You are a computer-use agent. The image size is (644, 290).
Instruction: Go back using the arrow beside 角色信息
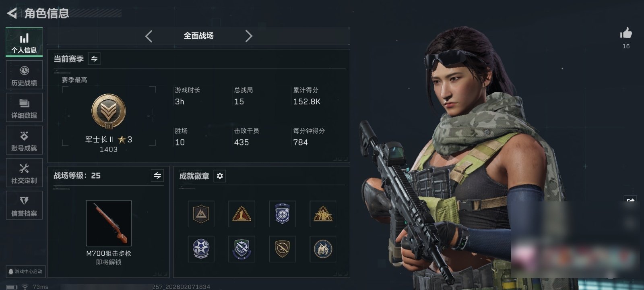[12, 13]
